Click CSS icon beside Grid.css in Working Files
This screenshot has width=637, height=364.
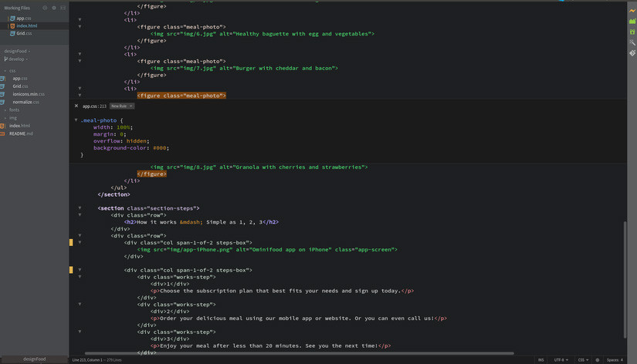tap(12, 33)
